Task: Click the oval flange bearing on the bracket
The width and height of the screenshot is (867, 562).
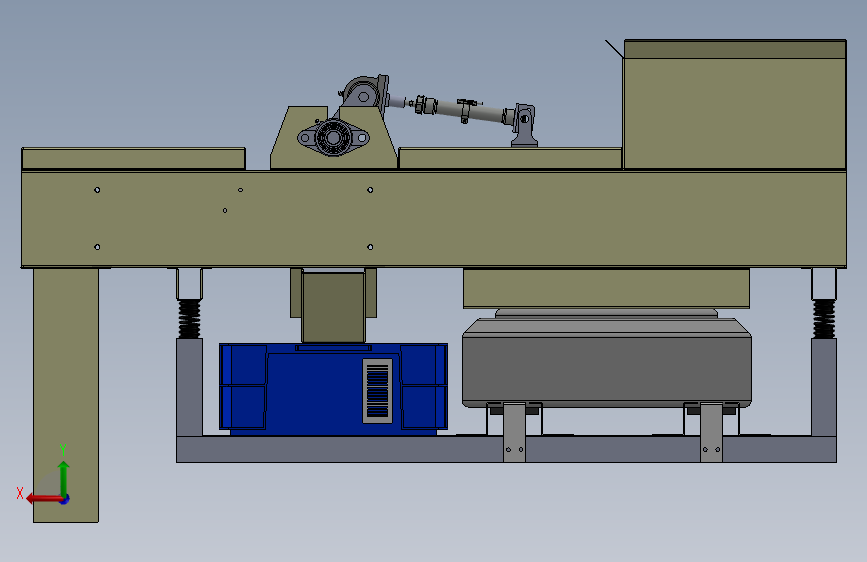Action: 332,137
